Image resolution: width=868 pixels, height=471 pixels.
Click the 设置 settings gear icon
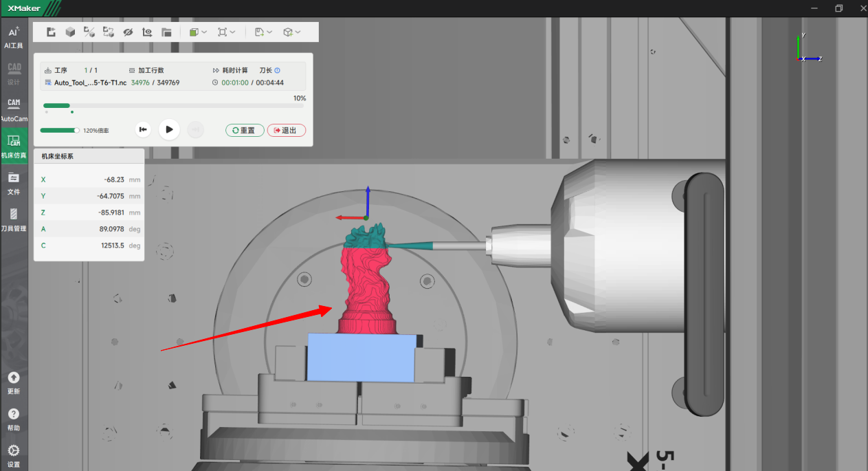click(x=14, y=454)
